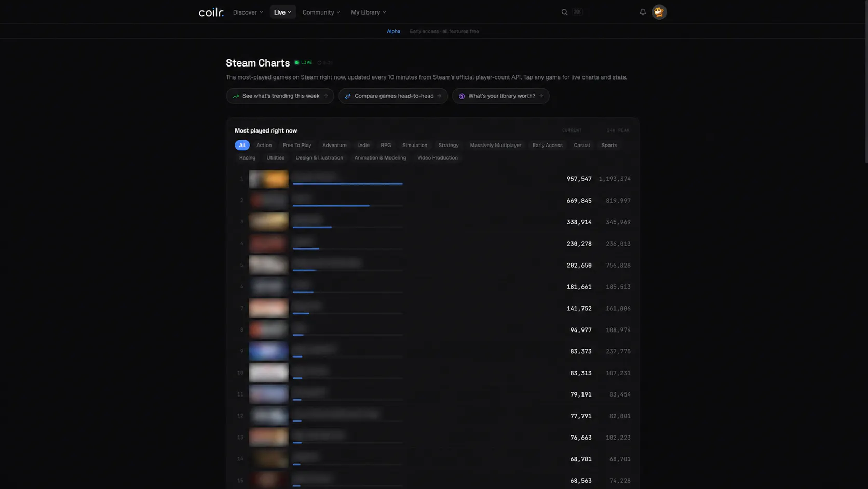The width and height of the screenshot is (868, 489).
Task: Click the 1,193,374 peak value
Action: click(615, 179)
